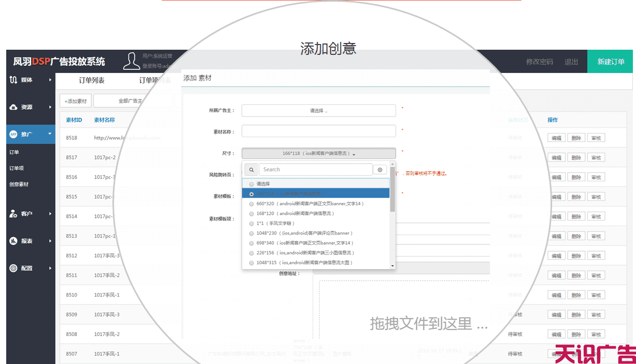This screenshot has height=364, width=636.
Task: Click the magnifier icon beside Search box
Action: coord(251,169)
